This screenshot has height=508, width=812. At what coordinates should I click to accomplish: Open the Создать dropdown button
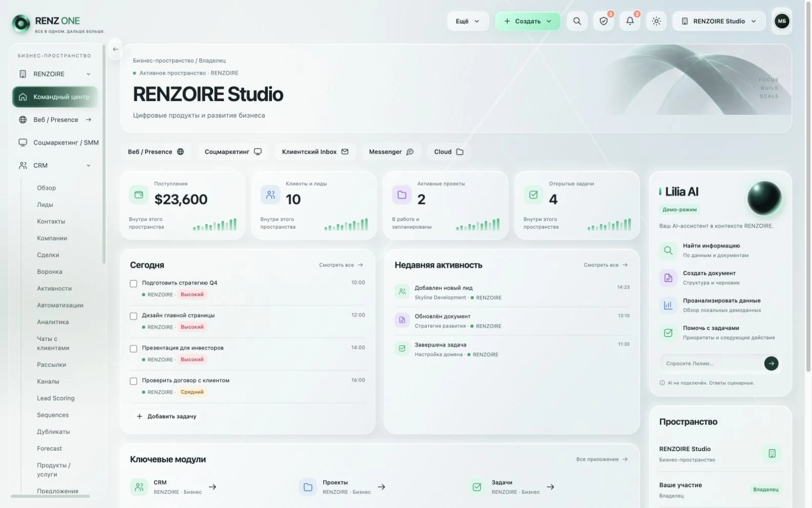[x=528, y=21]
